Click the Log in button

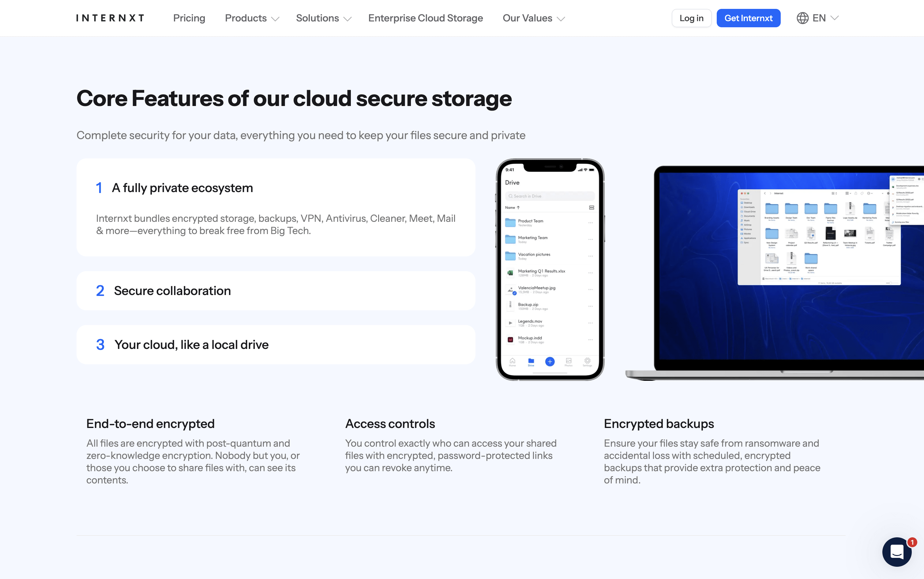(x=691, y=18)
